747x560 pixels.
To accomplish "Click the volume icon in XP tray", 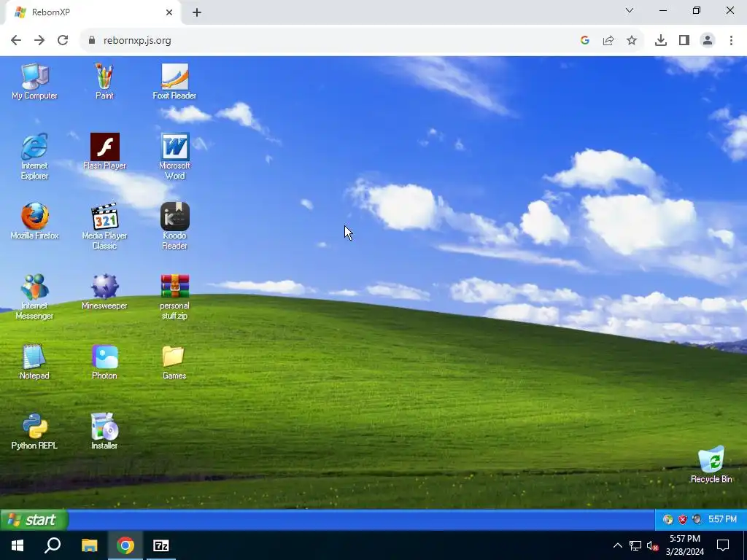I will point(697,519).
